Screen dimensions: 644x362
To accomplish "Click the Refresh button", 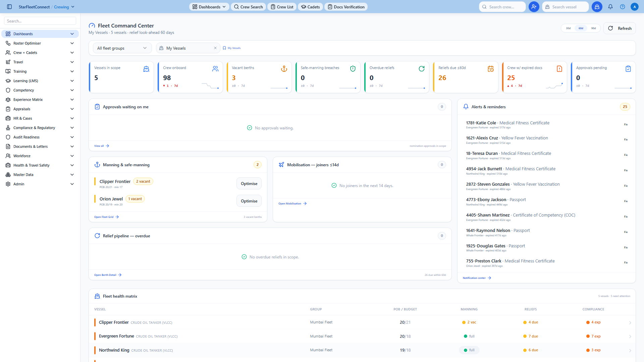I will [620, 28].
